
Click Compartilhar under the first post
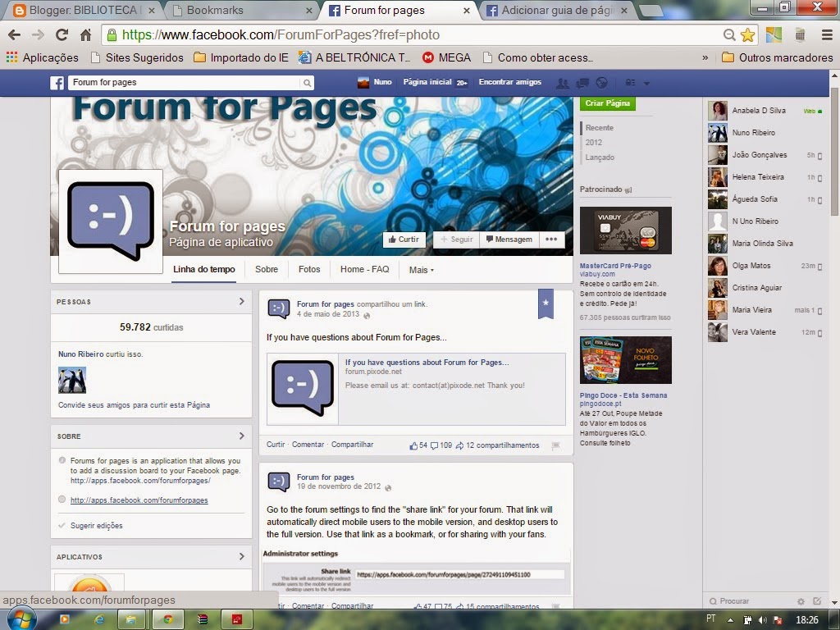click(x=352, y=445)
